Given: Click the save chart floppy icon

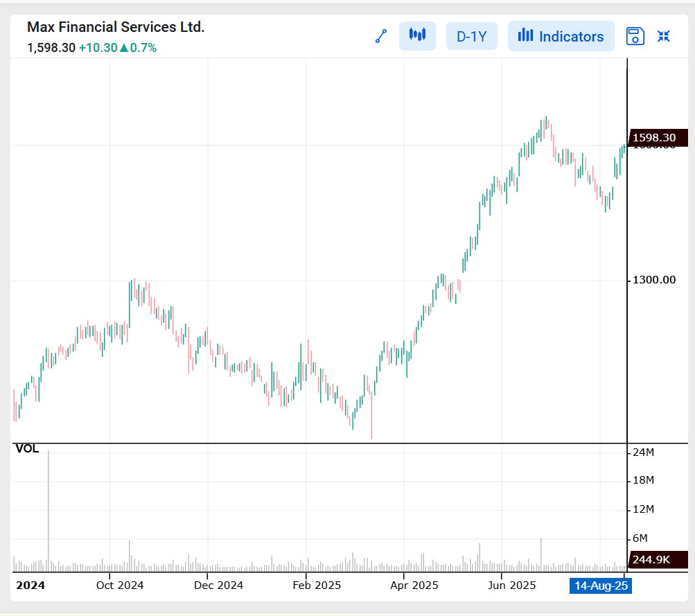Looking at the screenshot, I should coord(635,36).
